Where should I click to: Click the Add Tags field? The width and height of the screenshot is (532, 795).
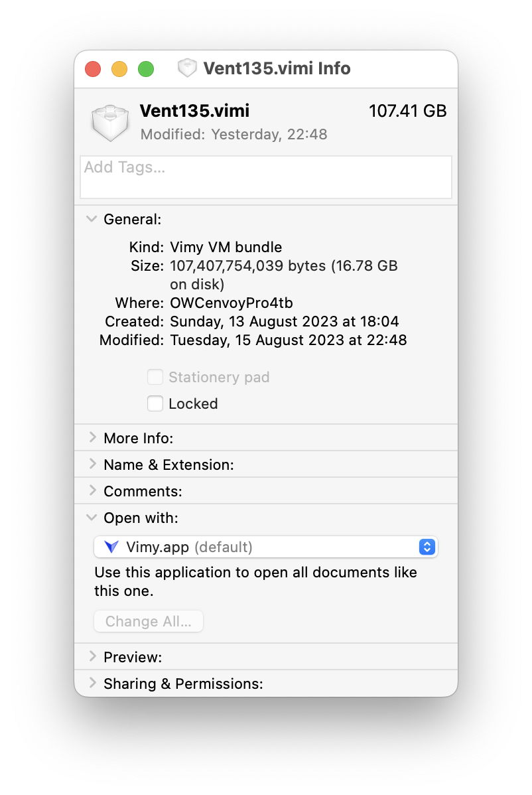[265, 177]
